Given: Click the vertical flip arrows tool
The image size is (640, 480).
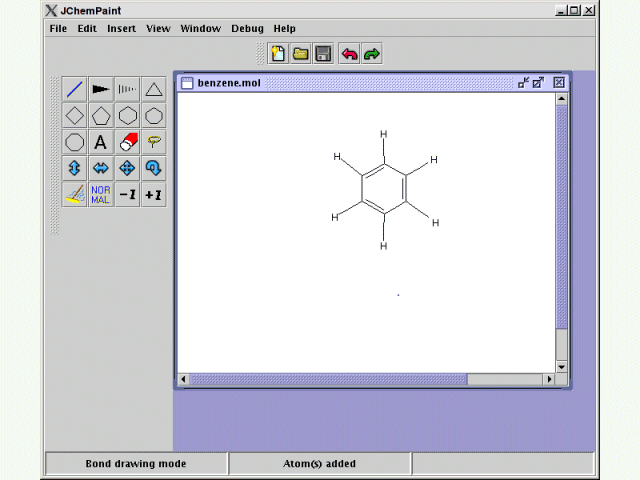Looking at the screenshot, I should tap(74, 168).
